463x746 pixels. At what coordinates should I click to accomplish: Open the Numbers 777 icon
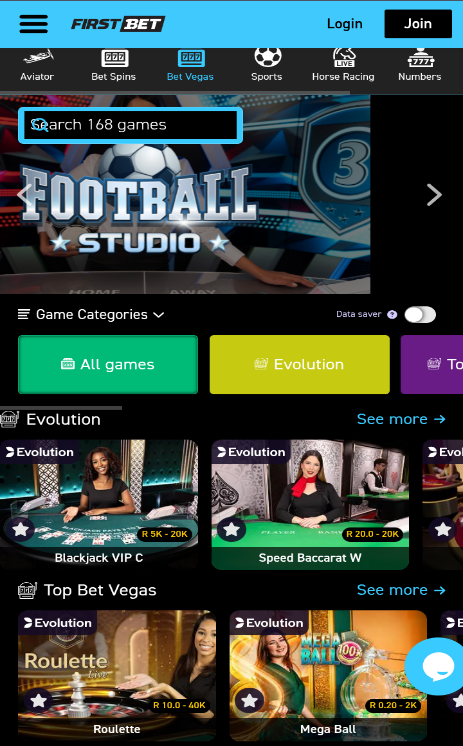point(421,58)
